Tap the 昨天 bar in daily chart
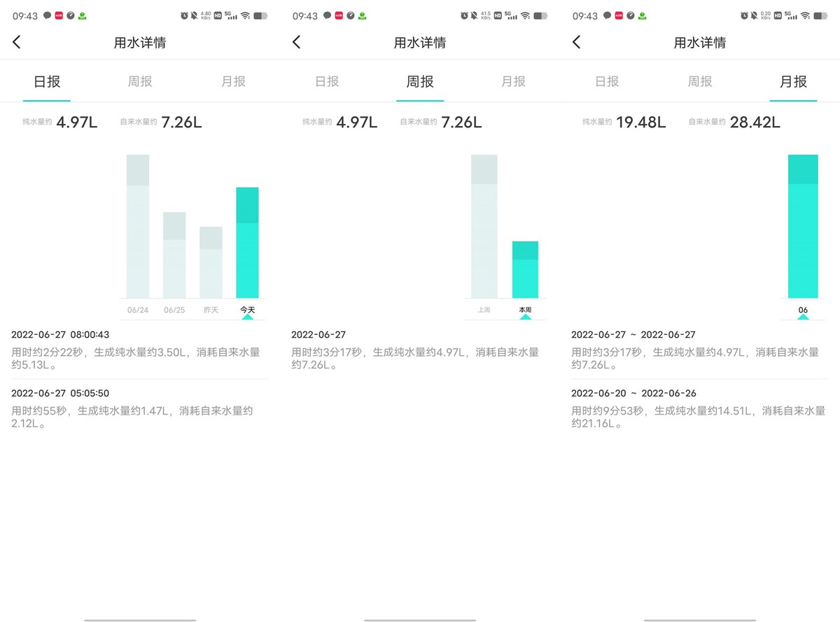The image size is (840, 622). [x=211, y=263]
